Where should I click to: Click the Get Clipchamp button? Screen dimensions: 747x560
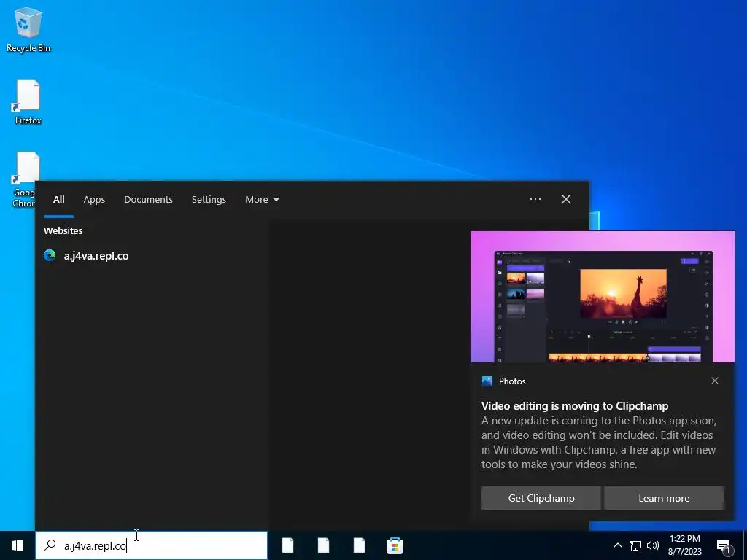click(541, 498)
